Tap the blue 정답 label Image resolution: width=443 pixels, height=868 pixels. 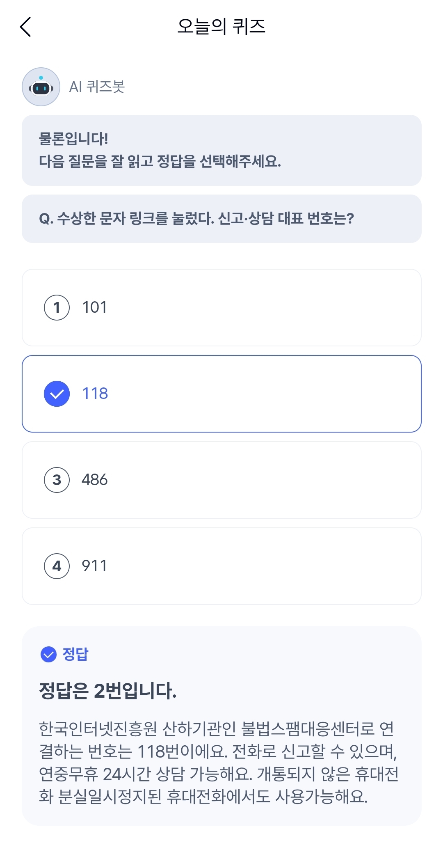pyautogui.click(x=75, y=654)
